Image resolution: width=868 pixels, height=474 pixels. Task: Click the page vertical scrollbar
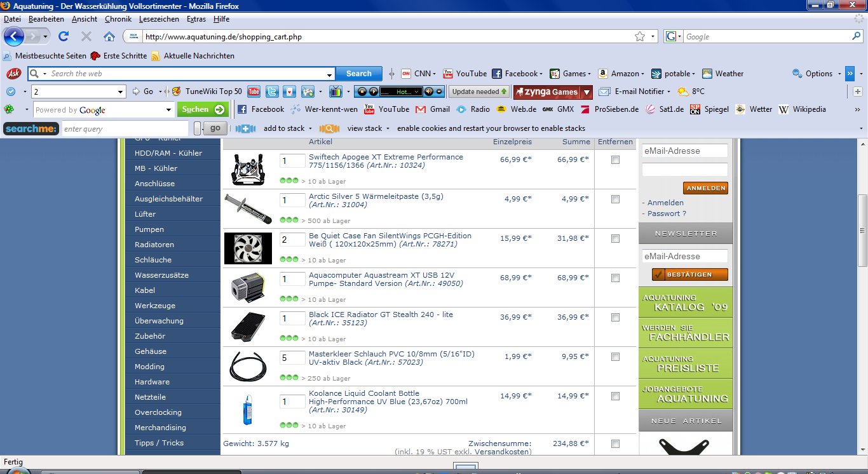862,230
